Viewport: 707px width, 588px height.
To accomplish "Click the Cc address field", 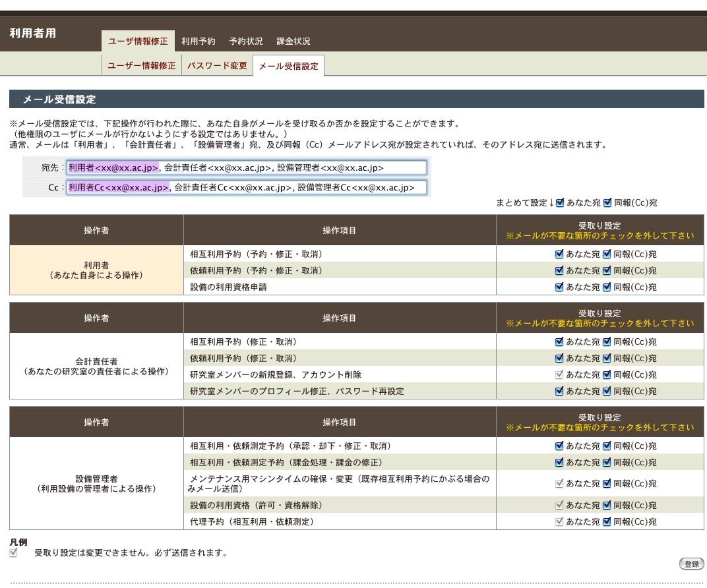I will coord(247,188).
